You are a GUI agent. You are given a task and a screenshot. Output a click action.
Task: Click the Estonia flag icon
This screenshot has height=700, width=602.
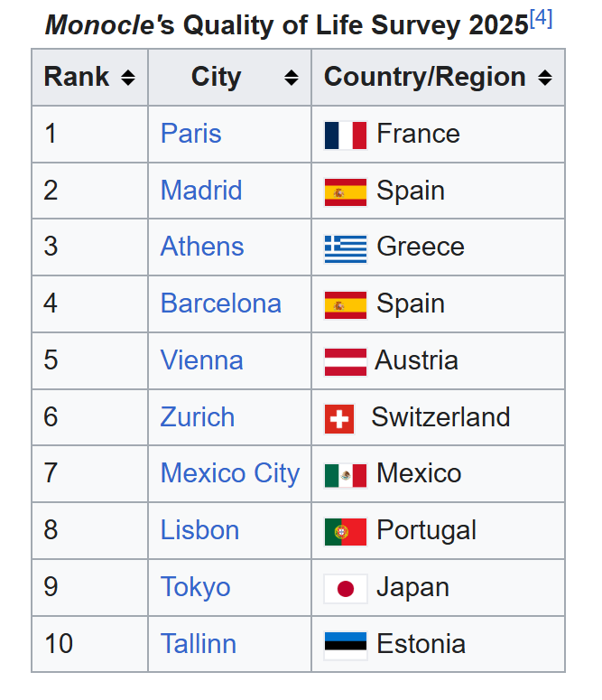click(345, 645)
